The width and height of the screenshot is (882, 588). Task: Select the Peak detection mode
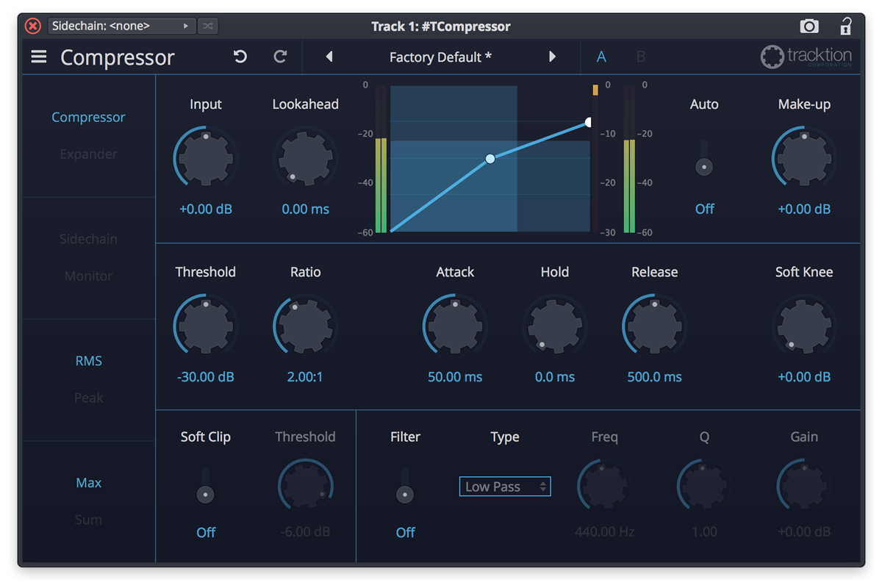click(88, 398)
